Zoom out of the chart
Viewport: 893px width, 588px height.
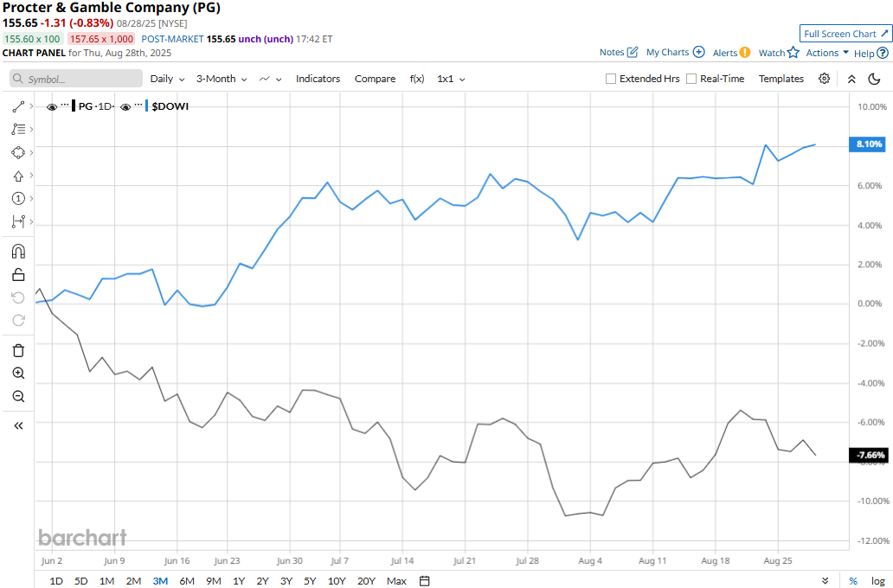coord(18,396)
